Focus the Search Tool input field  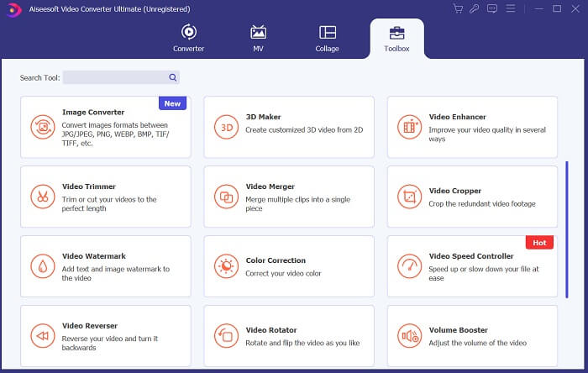121,77
